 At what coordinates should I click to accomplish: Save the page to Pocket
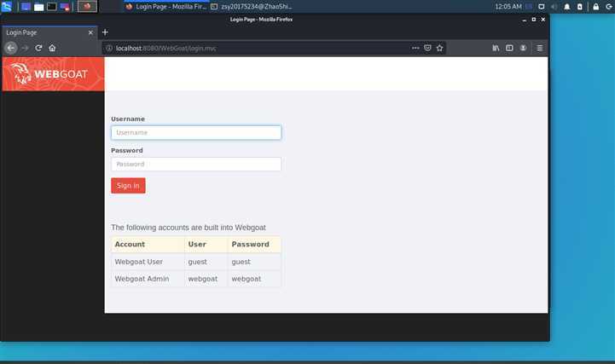[427, 48]
